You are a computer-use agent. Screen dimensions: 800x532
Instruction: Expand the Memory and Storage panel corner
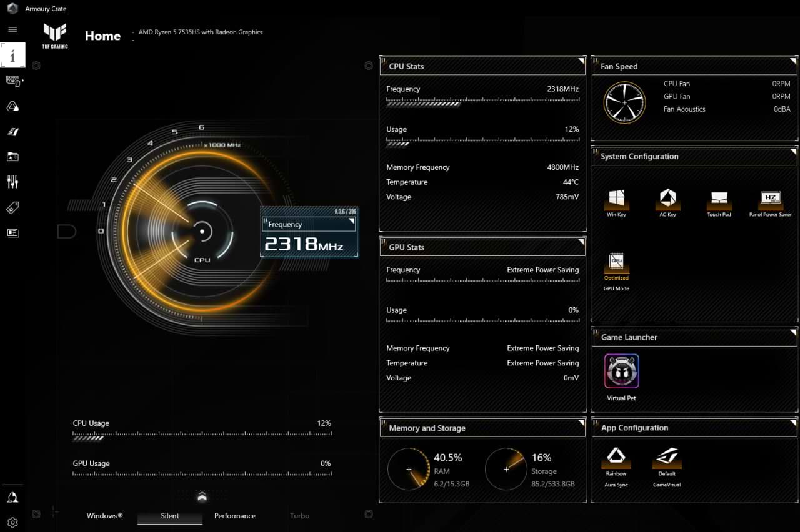click(581, 423)
